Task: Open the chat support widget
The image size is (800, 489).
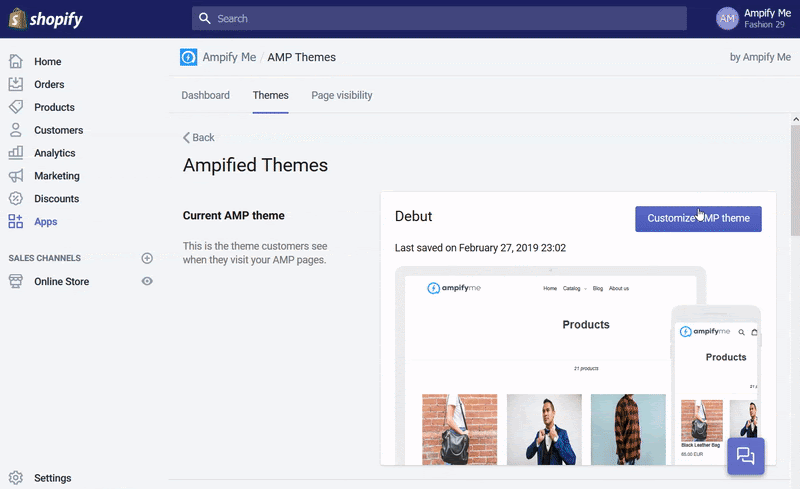Action: (x=745, y=456)
